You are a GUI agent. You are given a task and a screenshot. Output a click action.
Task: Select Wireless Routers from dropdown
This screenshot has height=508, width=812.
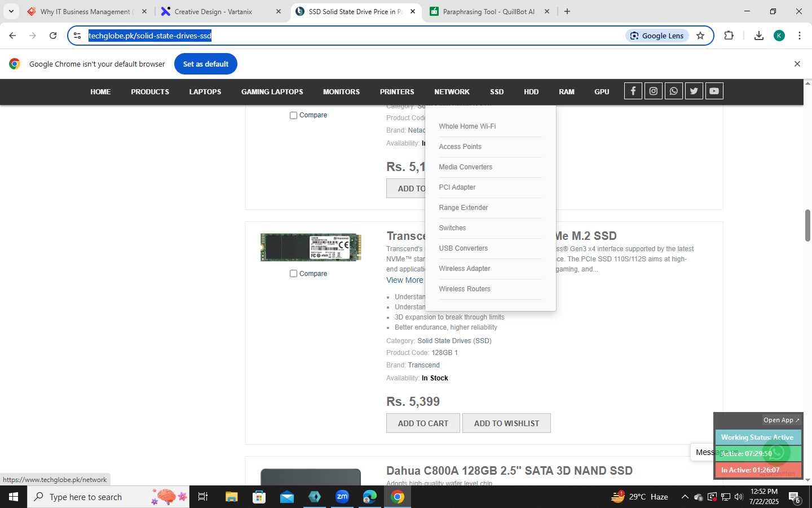click(x=465, y=289)
